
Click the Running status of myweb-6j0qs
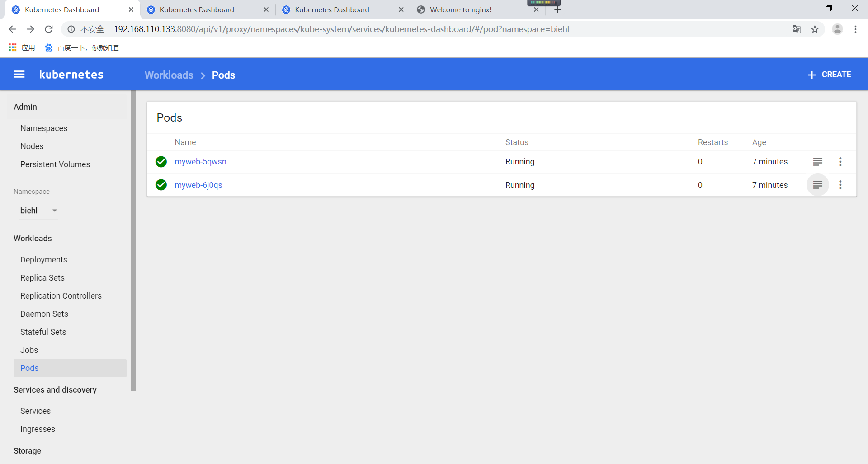520,185
